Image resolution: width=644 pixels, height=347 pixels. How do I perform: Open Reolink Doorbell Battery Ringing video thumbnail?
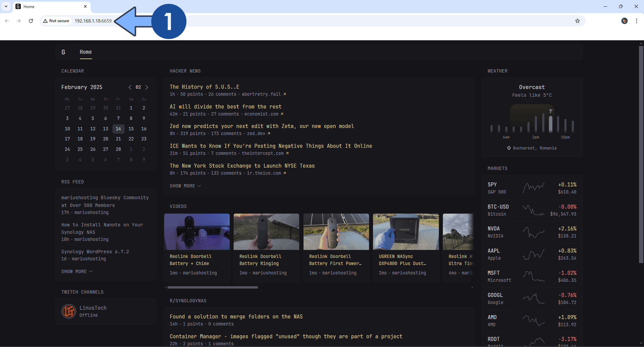pyautogui.click(x=266, y=232)
